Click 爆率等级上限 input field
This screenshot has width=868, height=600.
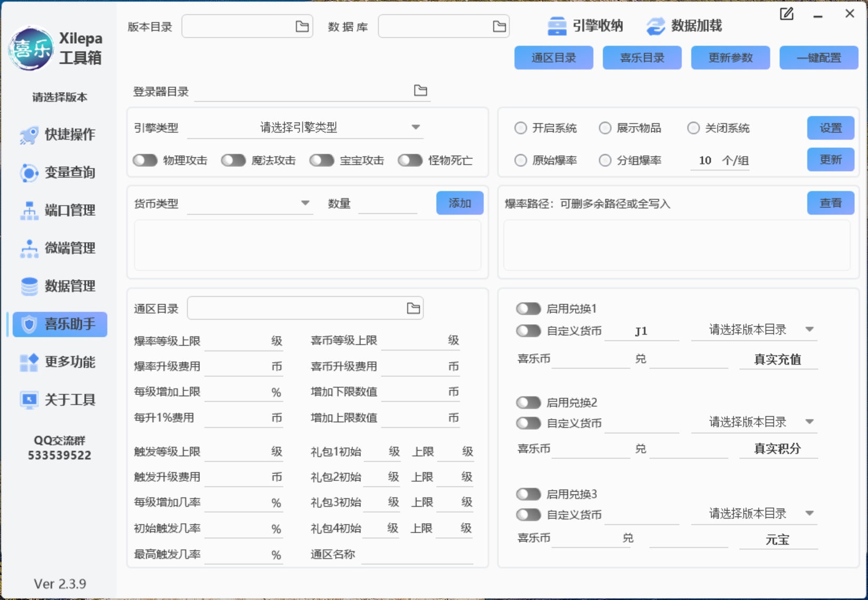click(x=237, y=341)
